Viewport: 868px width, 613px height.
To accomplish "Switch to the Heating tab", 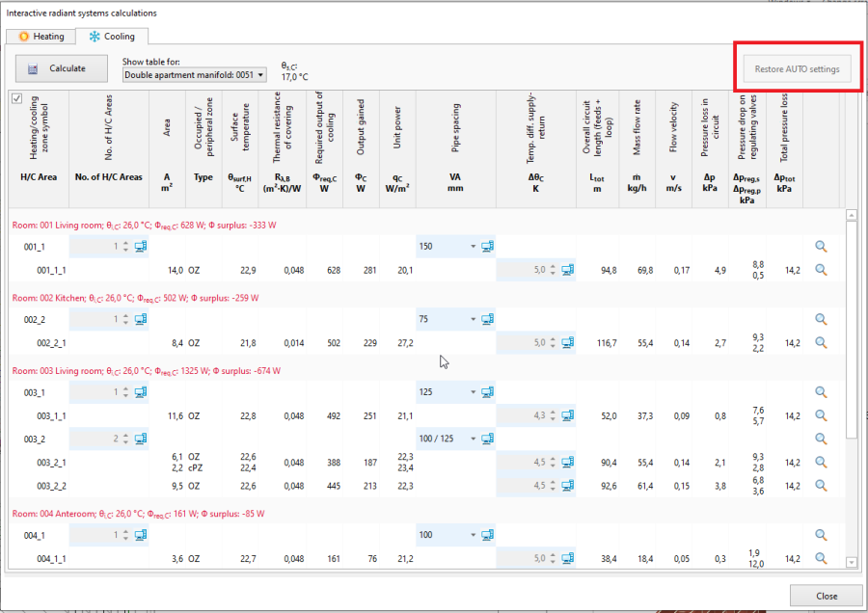I will (x=41, y=37).
